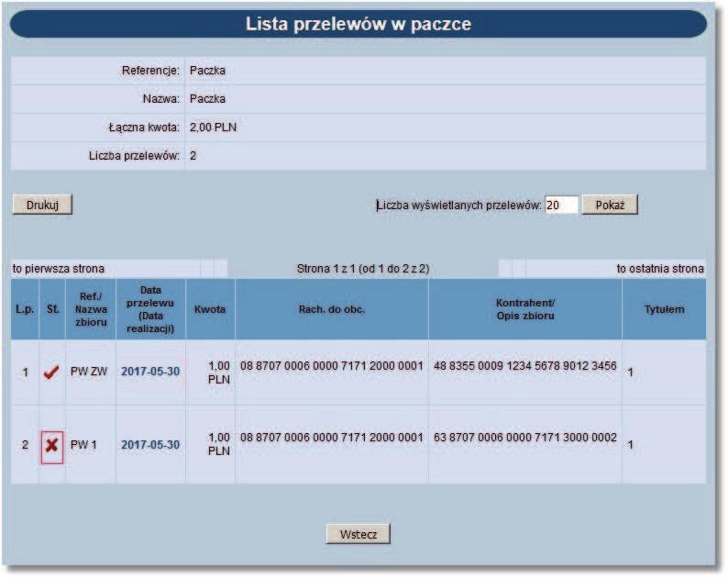
Task: Select the St. column header
Action: pos(52,309)
